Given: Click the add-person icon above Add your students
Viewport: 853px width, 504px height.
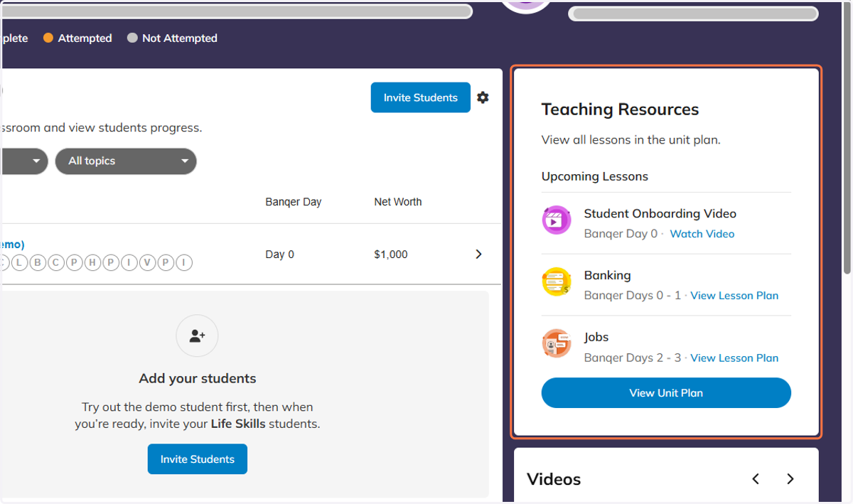Looking at the screenshot, I should 197,336.
